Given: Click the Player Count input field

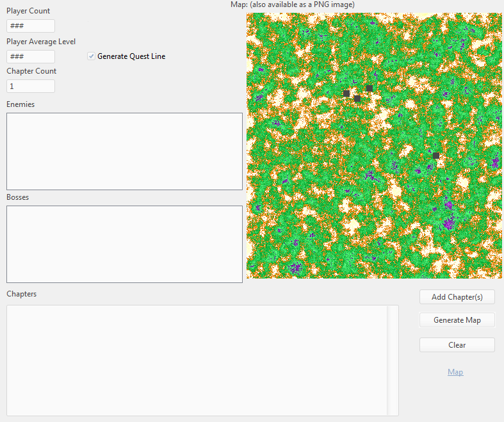Looking at the screenshot, I should coord(31,26).
